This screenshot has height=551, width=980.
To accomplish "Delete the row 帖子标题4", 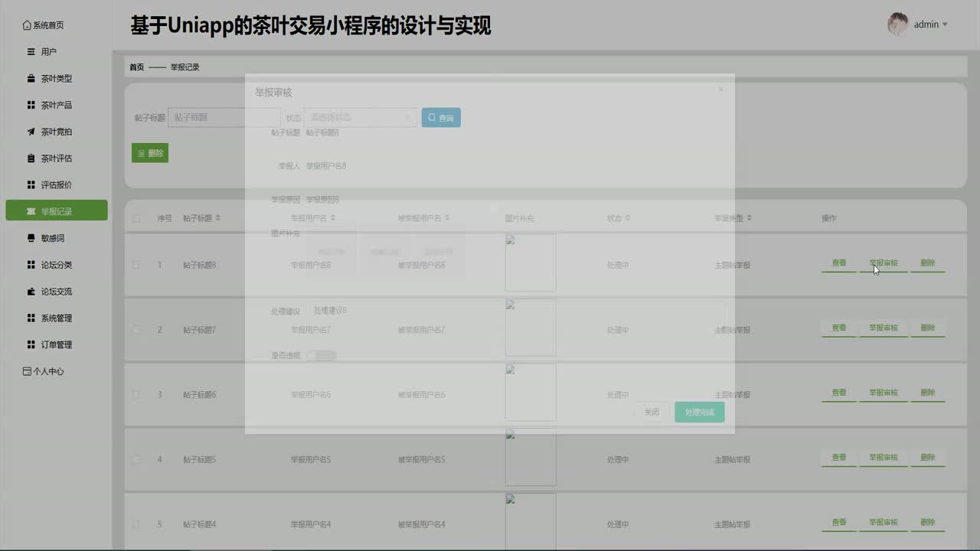I will point(928,523).
